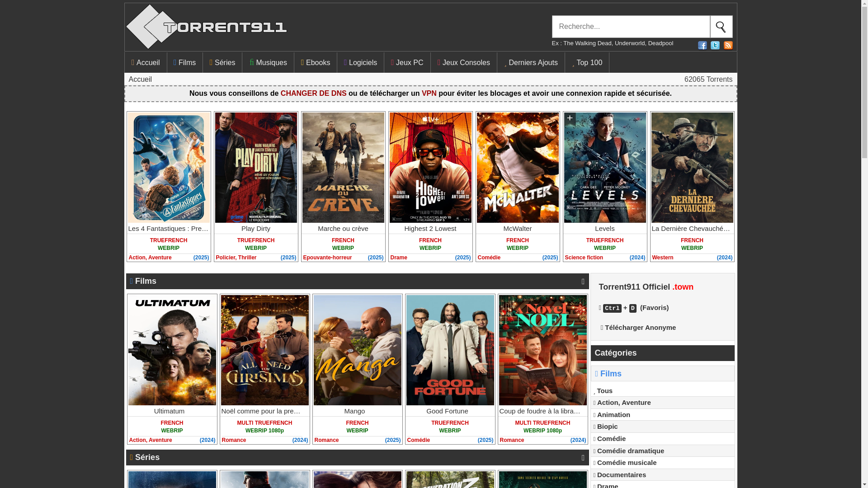Open the Play Dirty poster
This screenshot has height=488, width=868.
[256, 168]
